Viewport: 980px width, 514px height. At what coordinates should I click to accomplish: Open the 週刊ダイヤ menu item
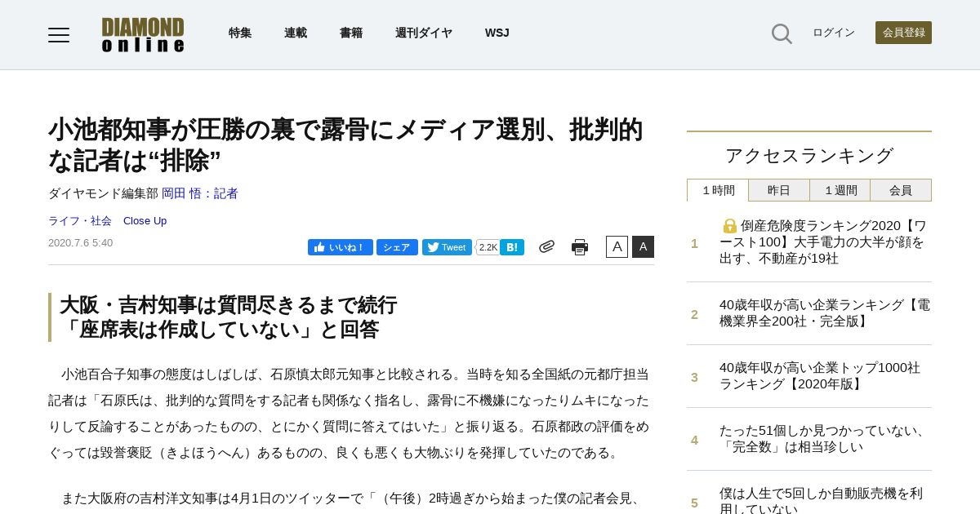424,33
